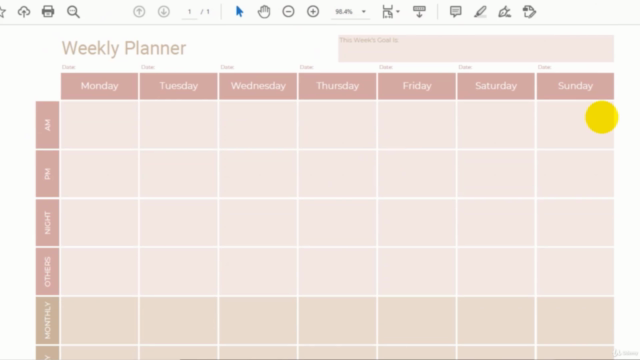
Task: Go to previous page arrow
Action: (139, 11)
